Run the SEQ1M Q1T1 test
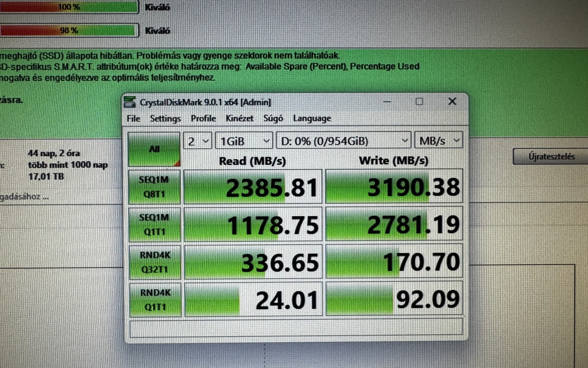The image size is (588, 368). (x=155, y=224)
